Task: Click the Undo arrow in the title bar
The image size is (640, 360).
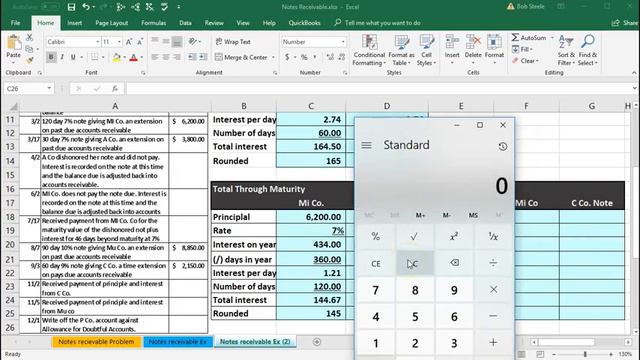Action: [x=86, y=7]
